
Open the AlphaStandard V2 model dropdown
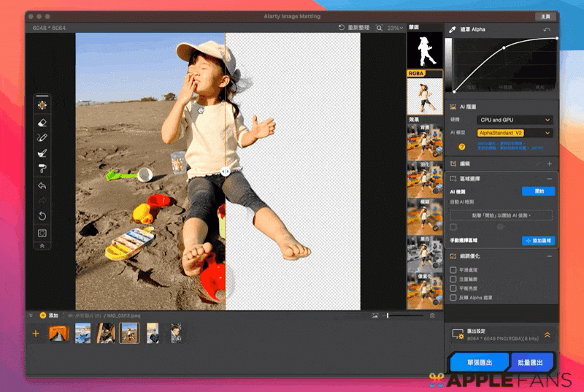[x=515, y=133]
